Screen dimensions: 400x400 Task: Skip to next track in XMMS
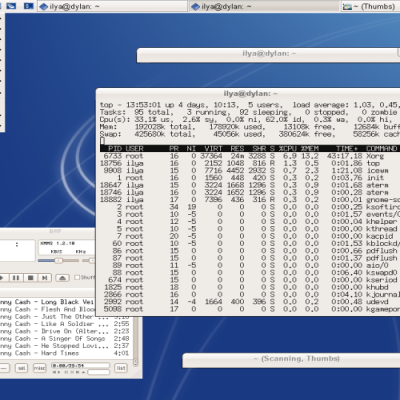click(45, 278)
